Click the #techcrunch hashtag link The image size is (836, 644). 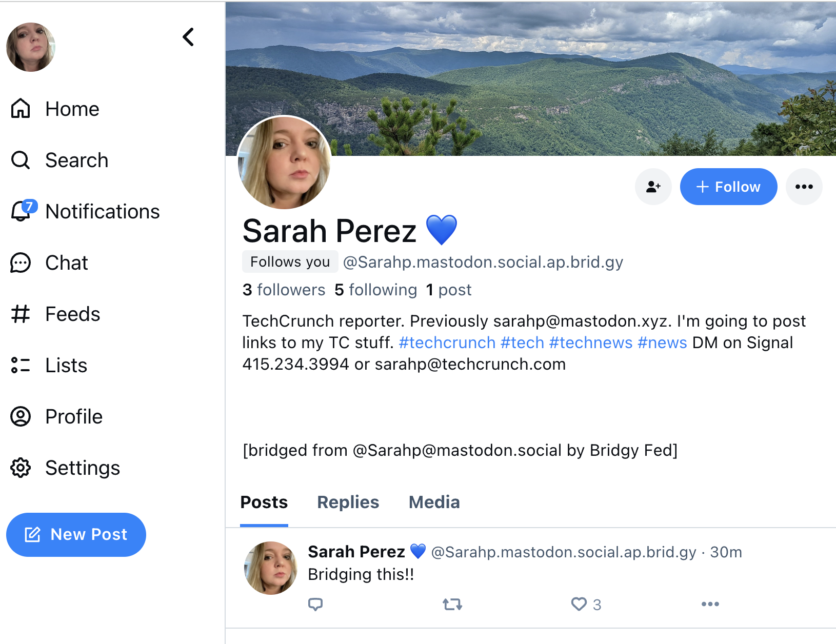(447, 343)
